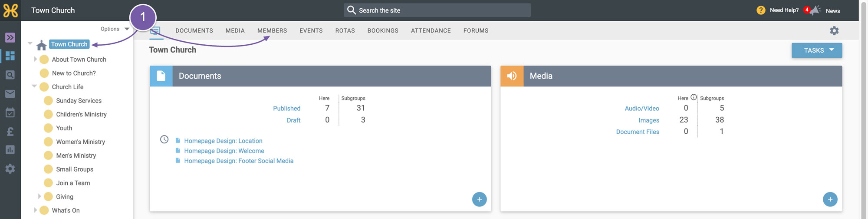Click the ChurchSuite logo icon

(10, 10)
